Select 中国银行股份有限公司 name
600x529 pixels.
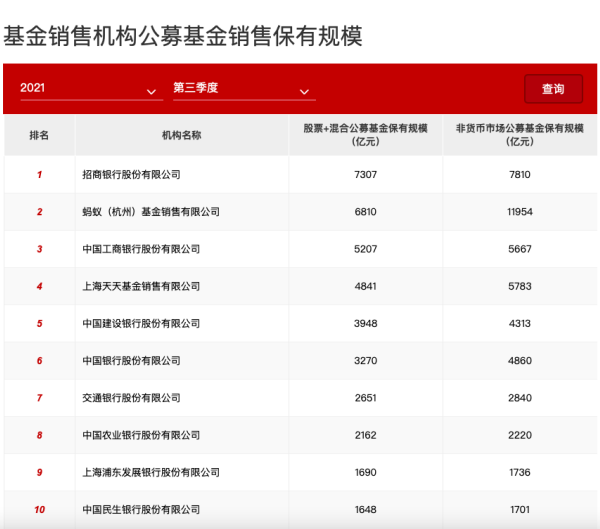pos(131,361)
